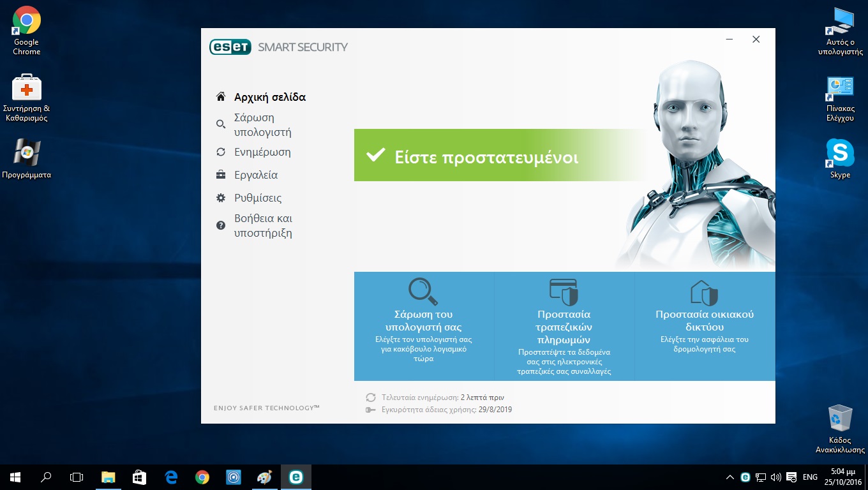Open Σάρωση υπολογιστή sidebar menu item
This screenshot has height=490, width=868.
coord(262,125)
